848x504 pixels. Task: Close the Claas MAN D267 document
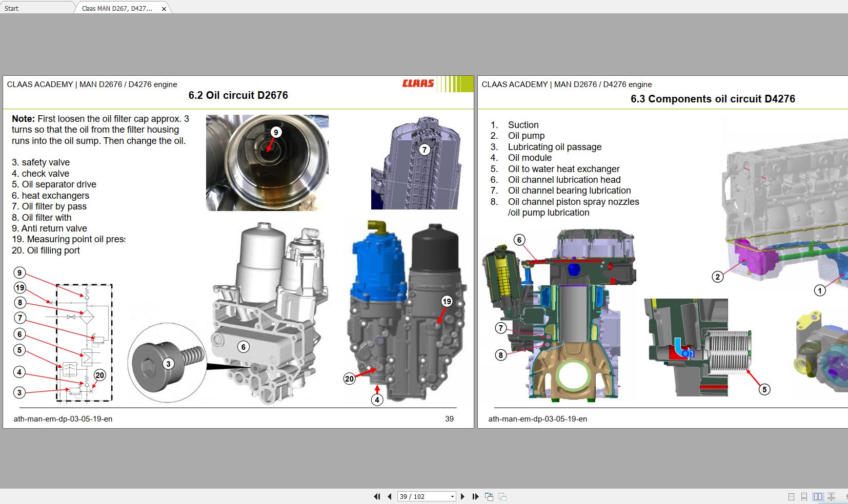[164, 8]
